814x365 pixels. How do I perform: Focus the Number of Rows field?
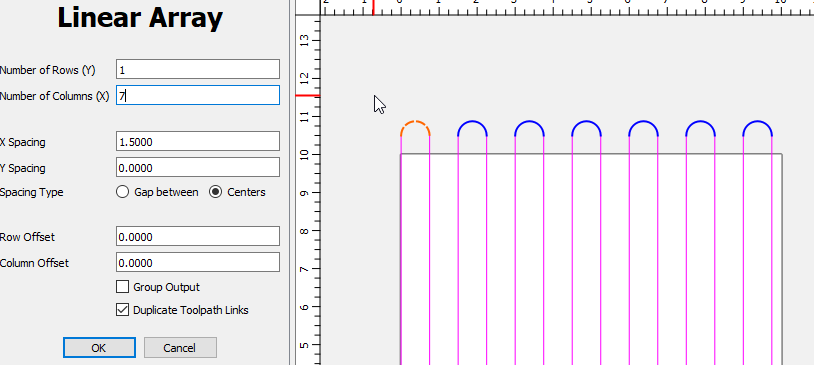[198, 70]
